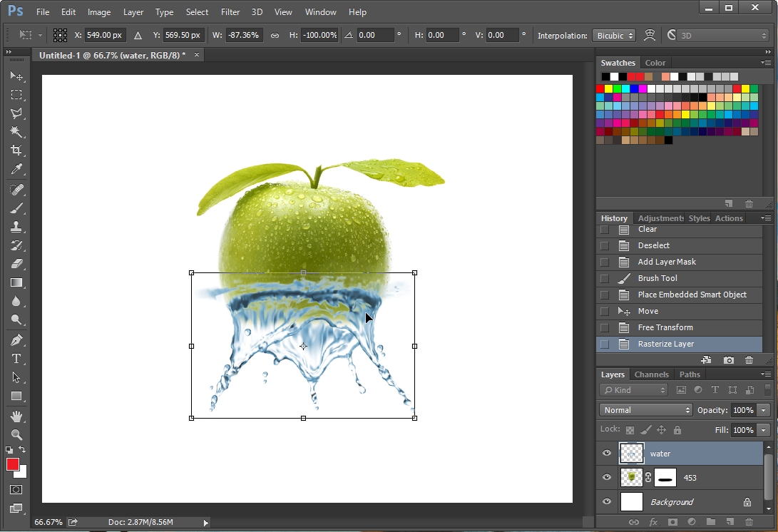Open the Image menu
778x532 pixels.
pyautogui.click(x=98, y=12)
